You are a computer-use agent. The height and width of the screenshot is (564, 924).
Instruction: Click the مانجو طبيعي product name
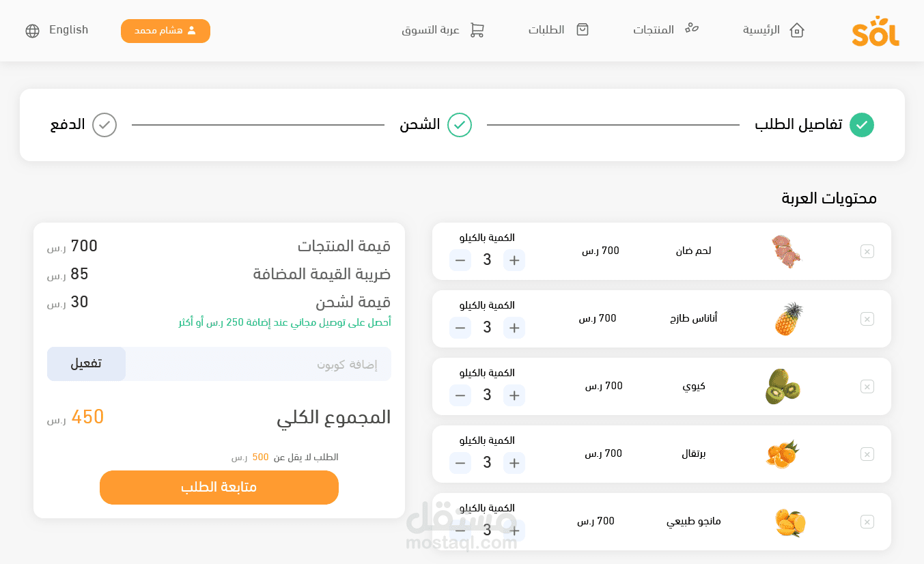(694, 521)
